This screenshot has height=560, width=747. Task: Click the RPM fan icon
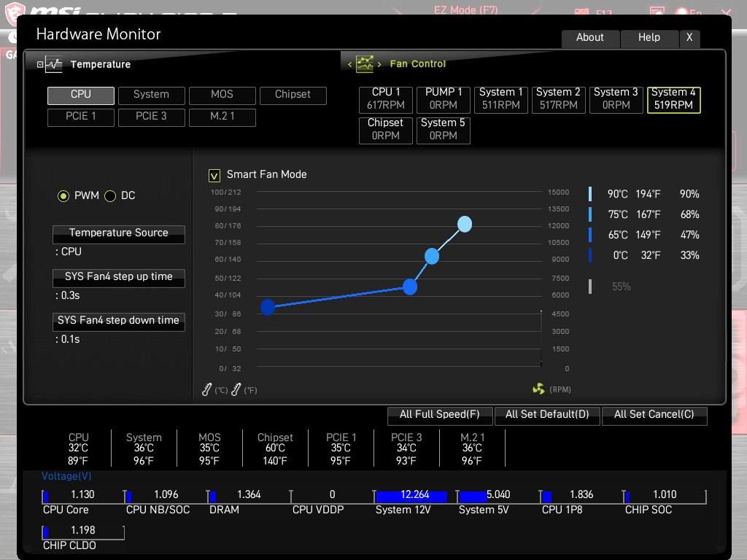click(538, 389)
